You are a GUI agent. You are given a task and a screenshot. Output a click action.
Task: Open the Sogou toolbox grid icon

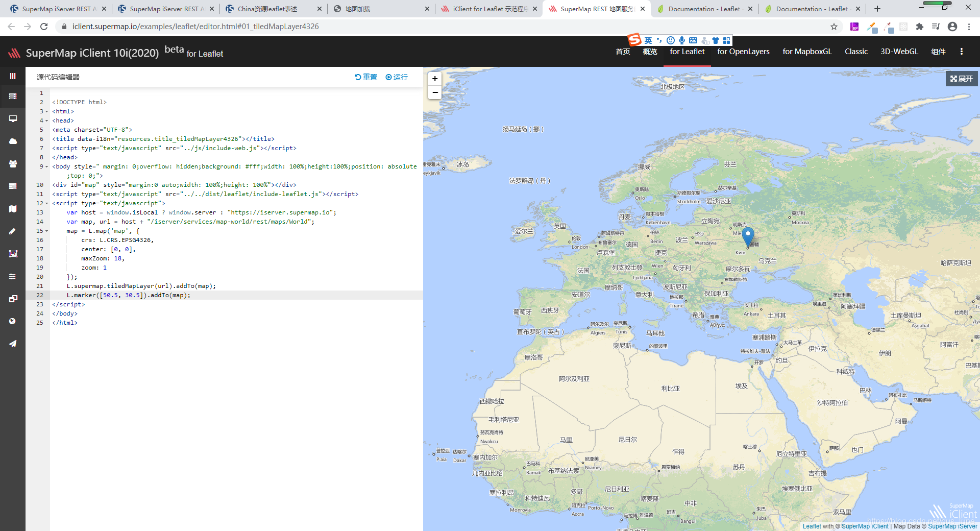(727, 40)
